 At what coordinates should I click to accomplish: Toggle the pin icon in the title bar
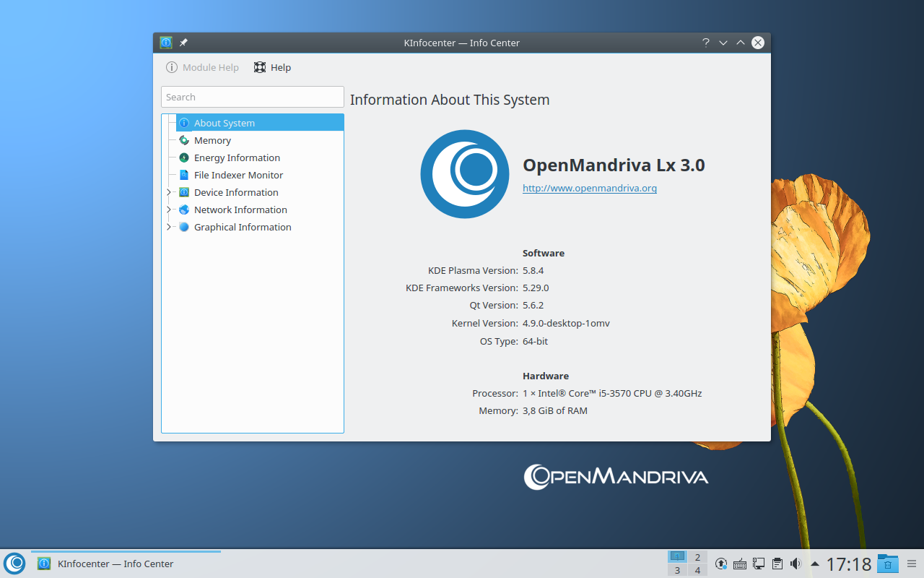pyautogui.click(x=183, y=43)
